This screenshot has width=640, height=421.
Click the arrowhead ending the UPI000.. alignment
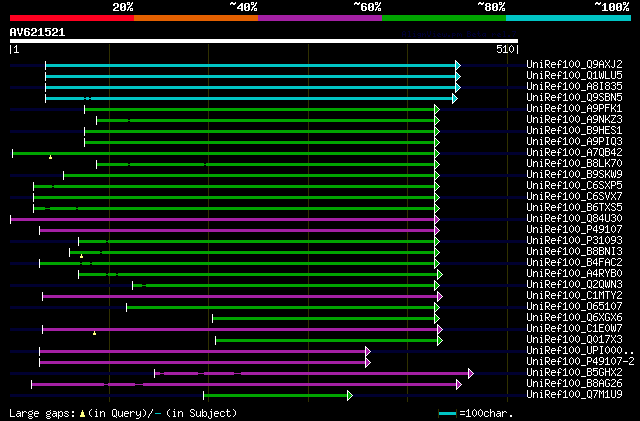(368, 352)
